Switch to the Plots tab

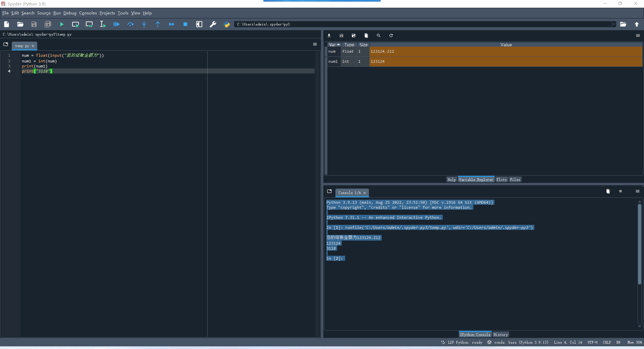(x=501, y=180)
